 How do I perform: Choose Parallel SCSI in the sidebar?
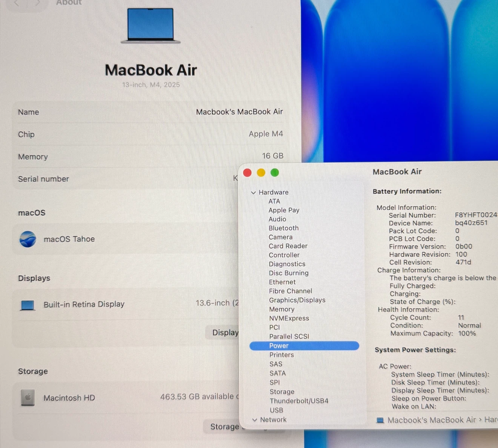pyautogui.click(x=289, y=336)
